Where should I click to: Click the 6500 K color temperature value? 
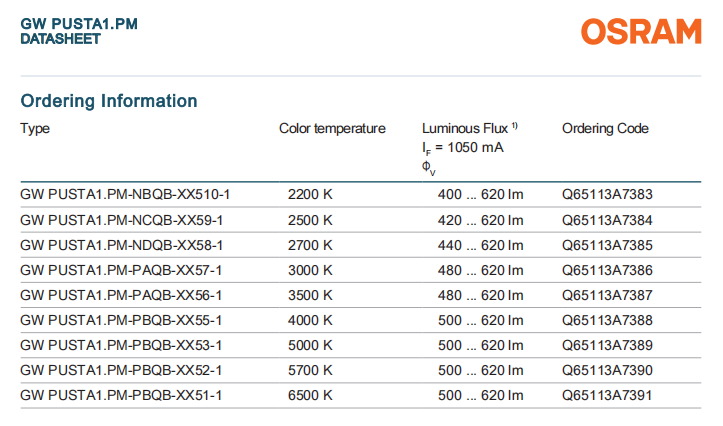(310, 395)
